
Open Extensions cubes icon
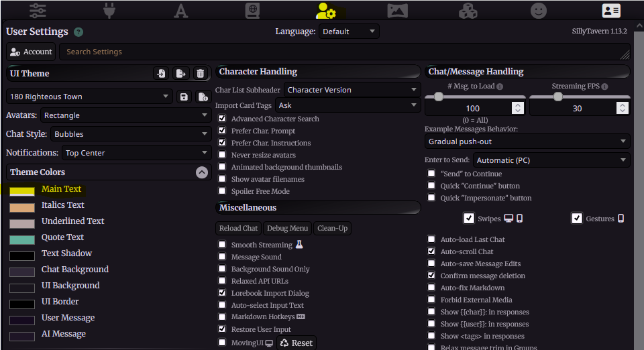point(468,11)
